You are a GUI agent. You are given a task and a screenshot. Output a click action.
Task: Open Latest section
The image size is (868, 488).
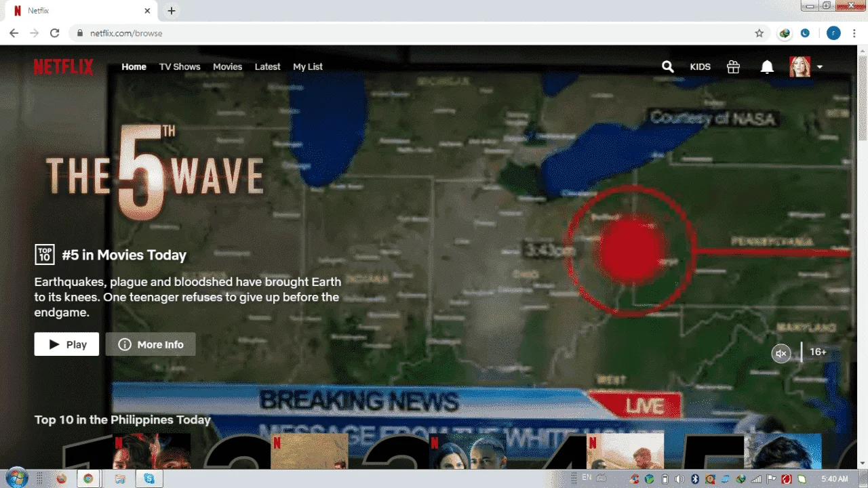pyautogui.click(x=267, y=66)
